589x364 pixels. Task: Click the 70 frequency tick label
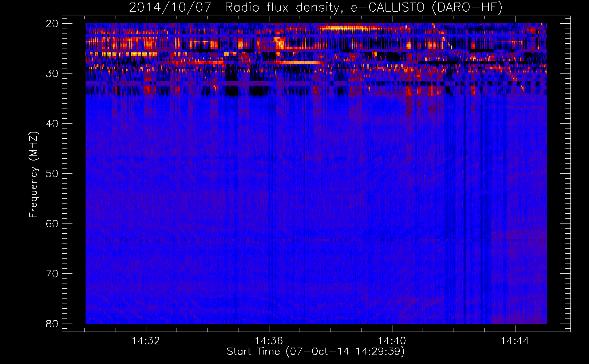pos(52,274)
